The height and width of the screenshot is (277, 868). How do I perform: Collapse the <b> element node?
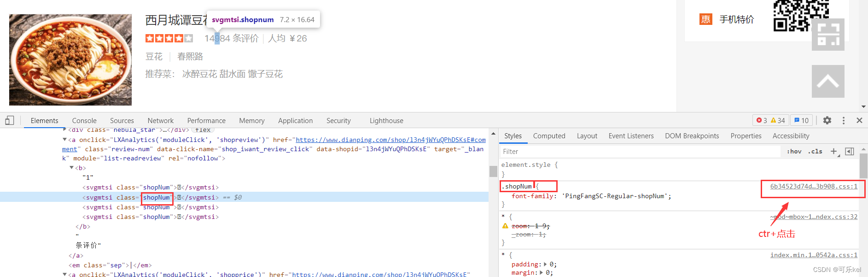tap(71, 168)
